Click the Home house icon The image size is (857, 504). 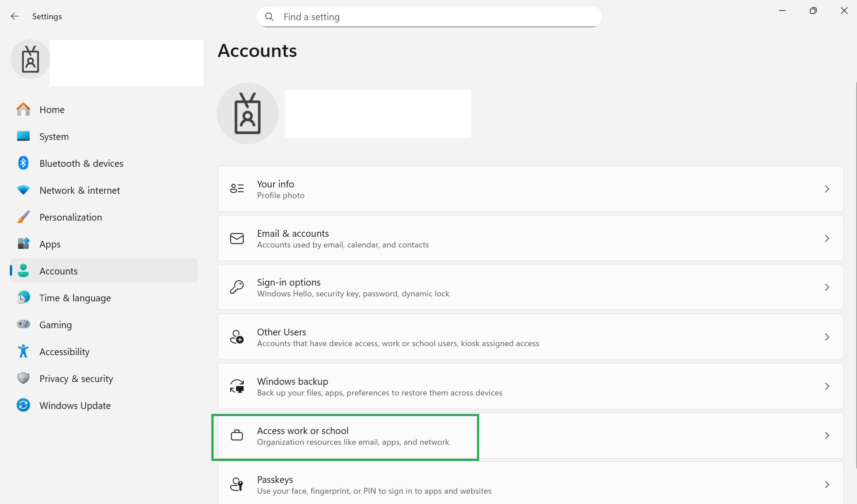pos(23,109)
